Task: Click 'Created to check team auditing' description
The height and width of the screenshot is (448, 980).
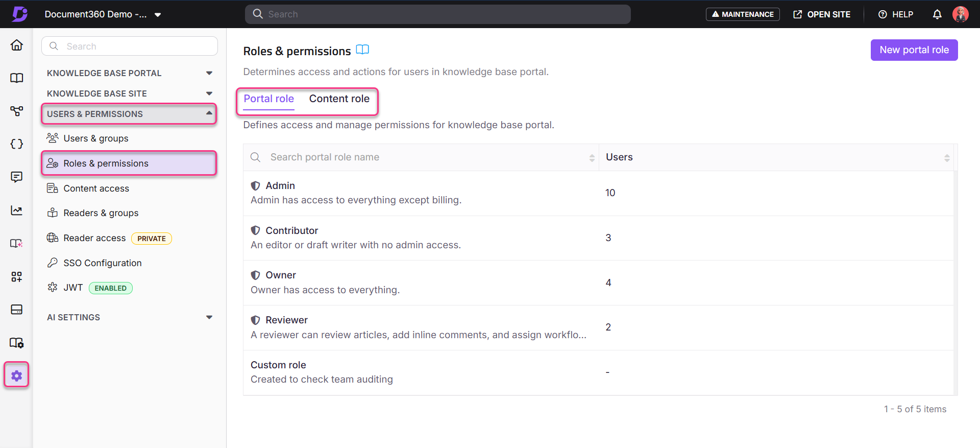Action: 322,380
